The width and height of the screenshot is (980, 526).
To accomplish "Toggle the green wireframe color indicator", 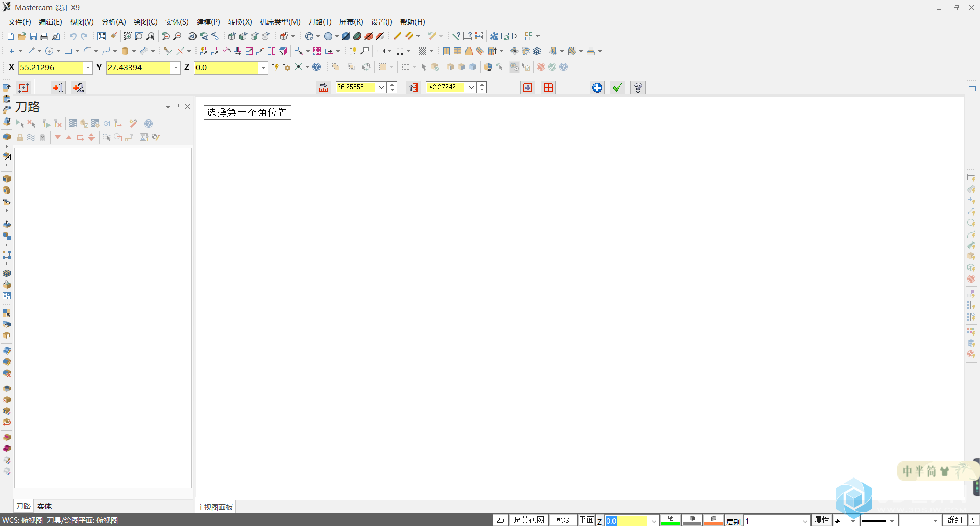I will (671, 520).
